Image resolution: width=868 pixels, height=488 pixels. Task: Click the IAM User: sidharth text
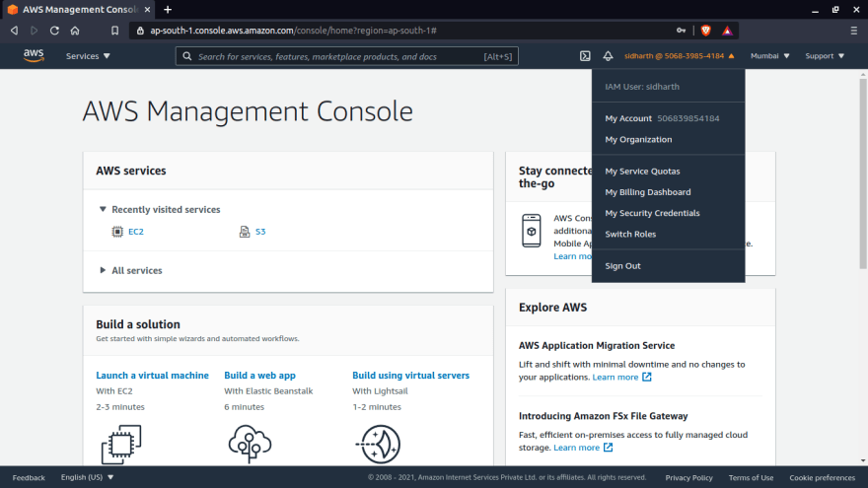click(641, 87)
